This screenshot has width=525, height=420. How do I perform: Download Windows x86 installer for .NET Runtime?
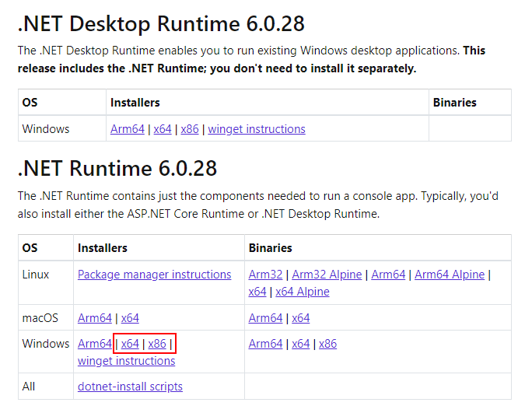click(x=157, y=343)
